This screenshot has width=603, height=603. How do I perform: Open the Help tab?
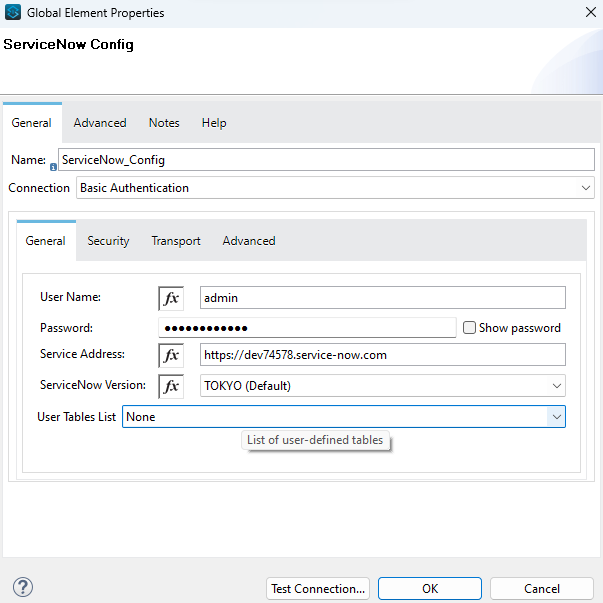click(214, 123)
